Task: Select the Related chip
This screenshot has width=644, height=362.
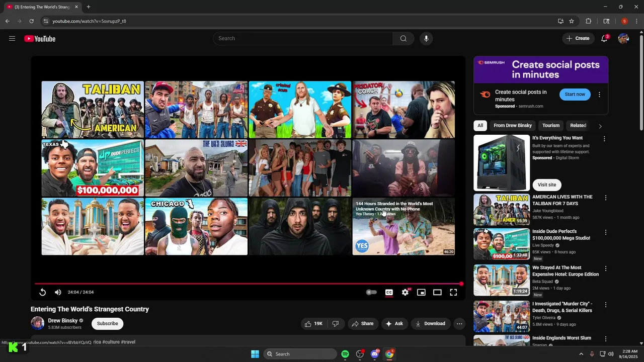Action: click(x=578, y=126)
